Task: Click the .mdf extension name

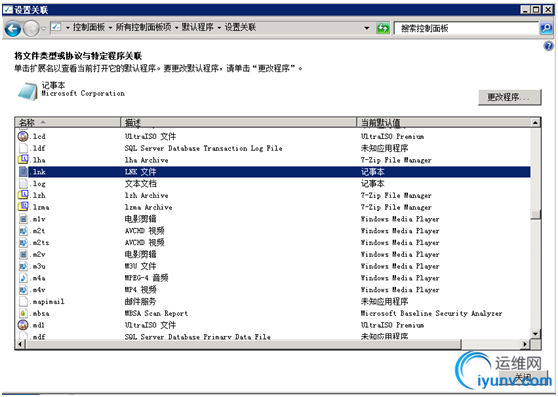Action: (39, 336)
